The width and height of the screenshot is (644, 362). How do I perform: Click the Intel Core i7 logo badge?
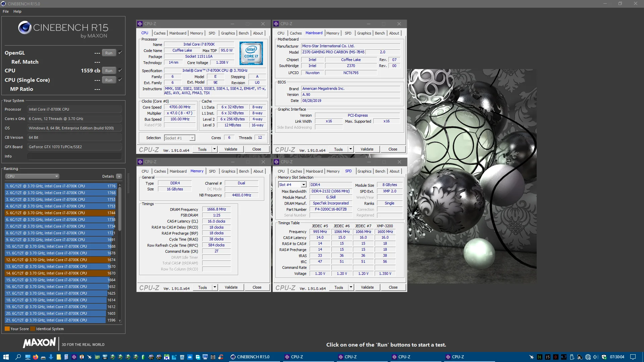251,53
